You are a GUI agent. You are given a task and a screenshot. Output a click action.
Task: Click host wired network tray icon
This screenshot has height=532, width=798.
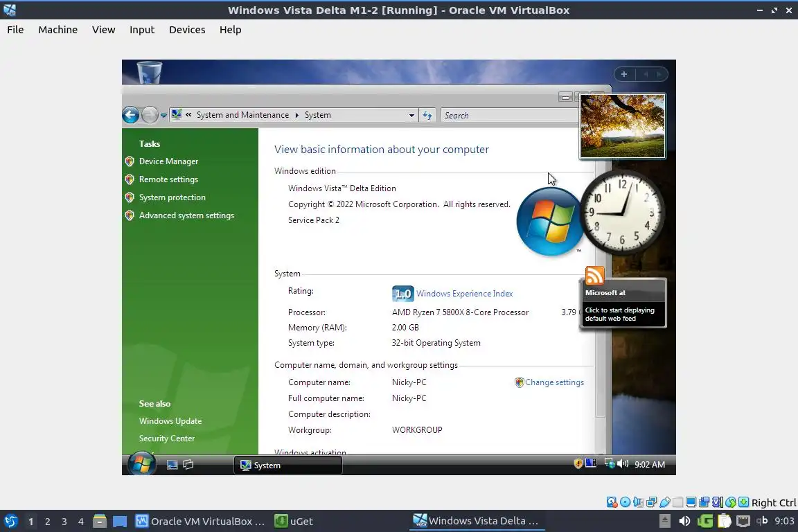tap(743, 521)
